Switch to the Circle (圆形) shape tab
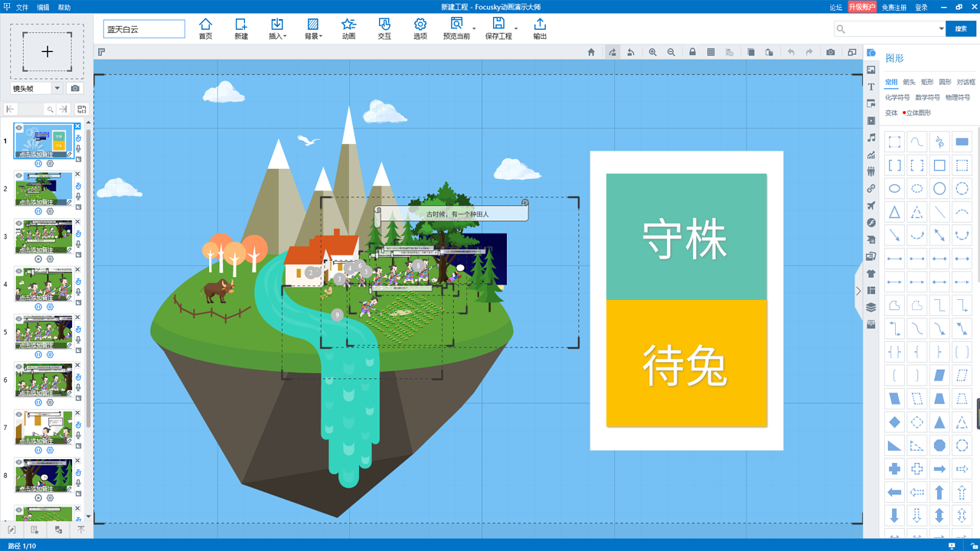This screenshot has width=980, height=551. [x=946, y=82]
